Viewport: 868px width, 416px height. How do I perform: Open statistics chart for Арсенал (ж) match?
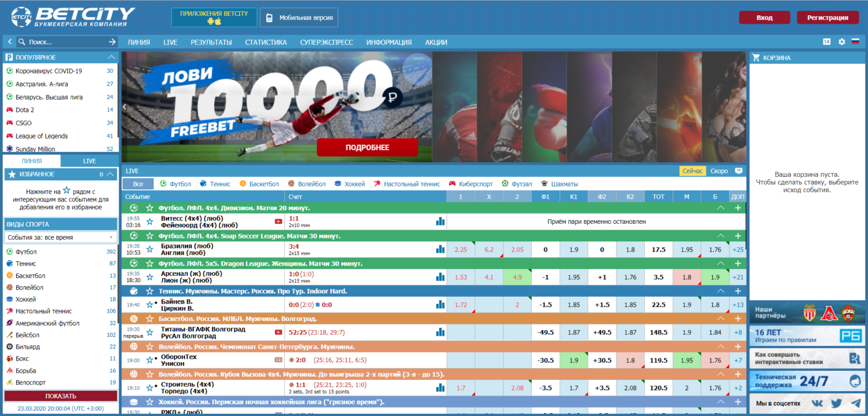click(x=440, y=277)
